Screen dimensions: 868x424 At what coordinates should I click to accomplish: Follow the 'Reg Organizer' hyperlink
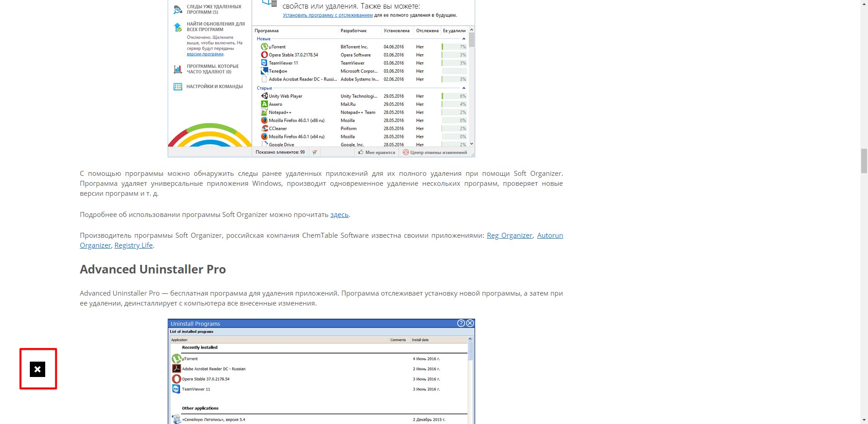coord(509,235)
